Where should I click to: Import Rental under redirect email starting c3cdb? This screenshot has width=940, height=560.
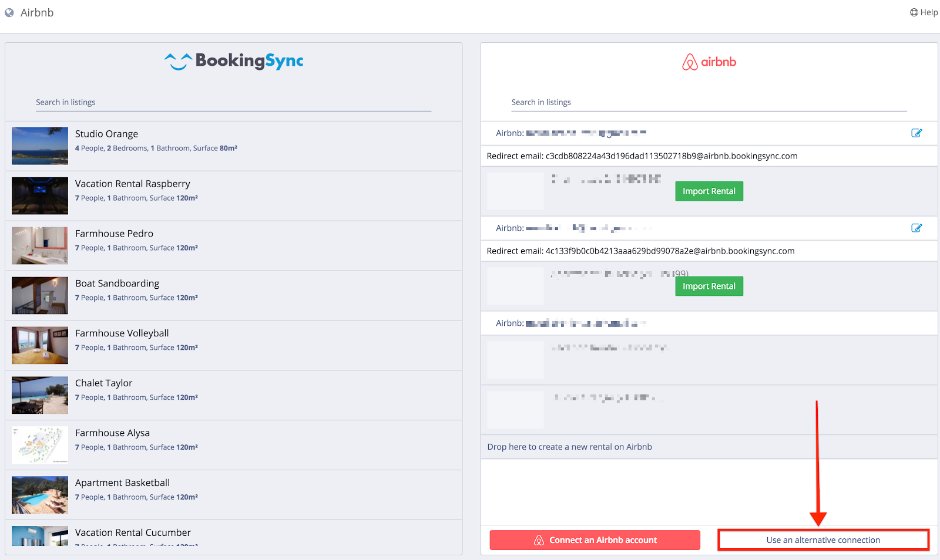click(709, 191)
